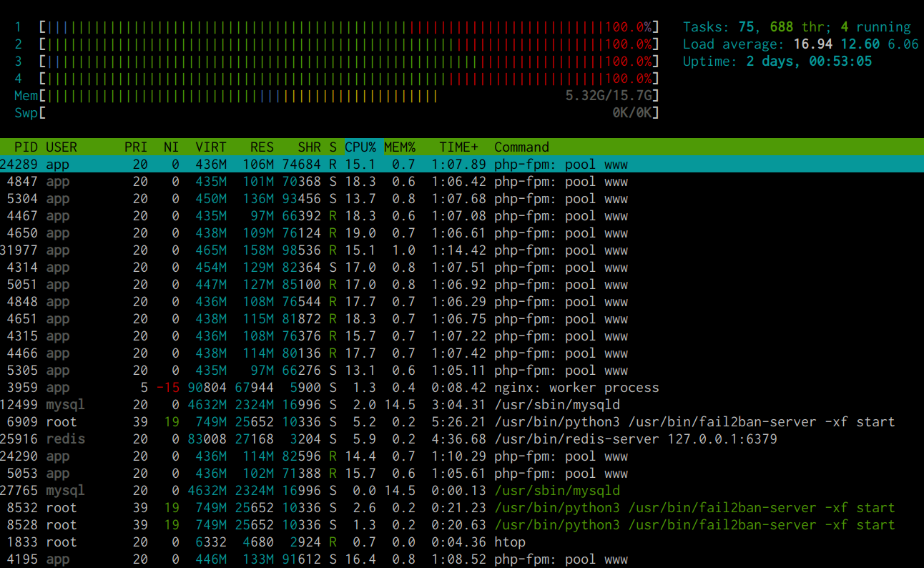Sort by the USER column header
Image resolution: width=924 pixels, height=568 pixels.
62,147
